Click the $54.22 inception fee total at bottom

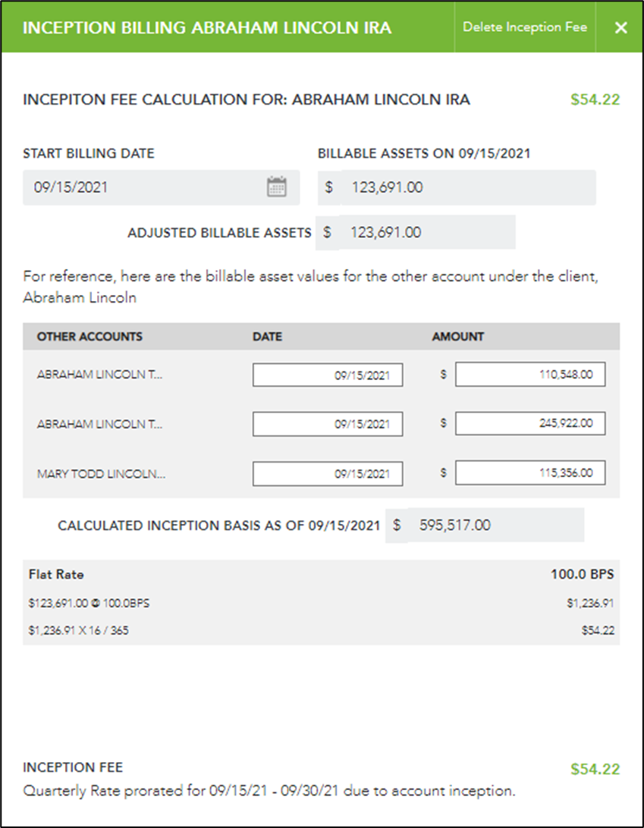(595, 769)
